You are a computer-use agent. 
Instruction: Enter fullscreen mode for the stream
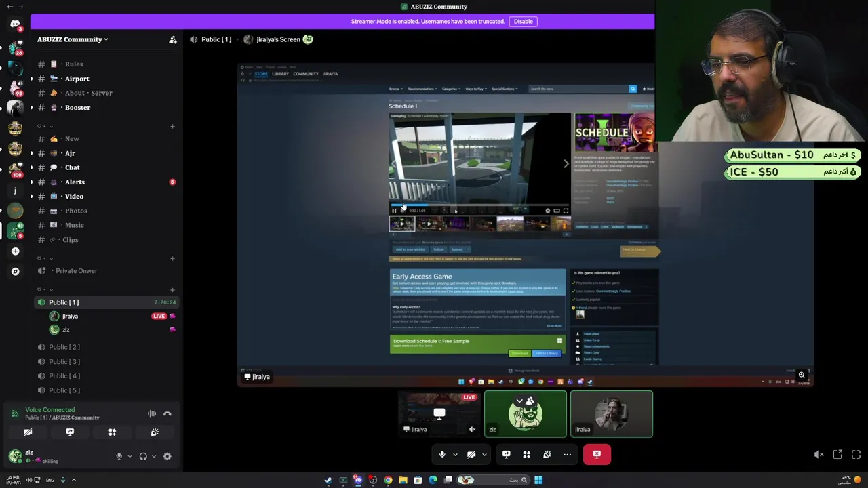tap(856, 454)
